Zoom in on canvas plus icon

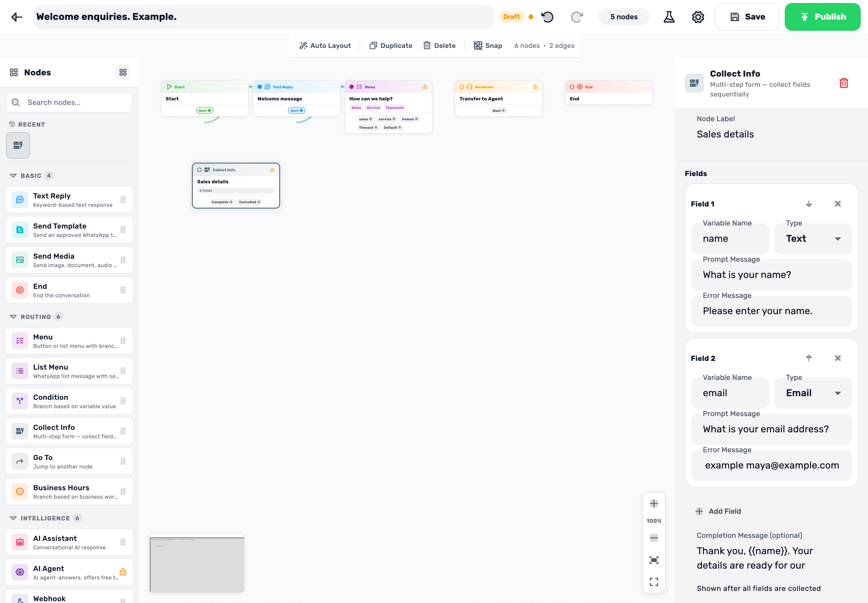click(x=654, y=503)
